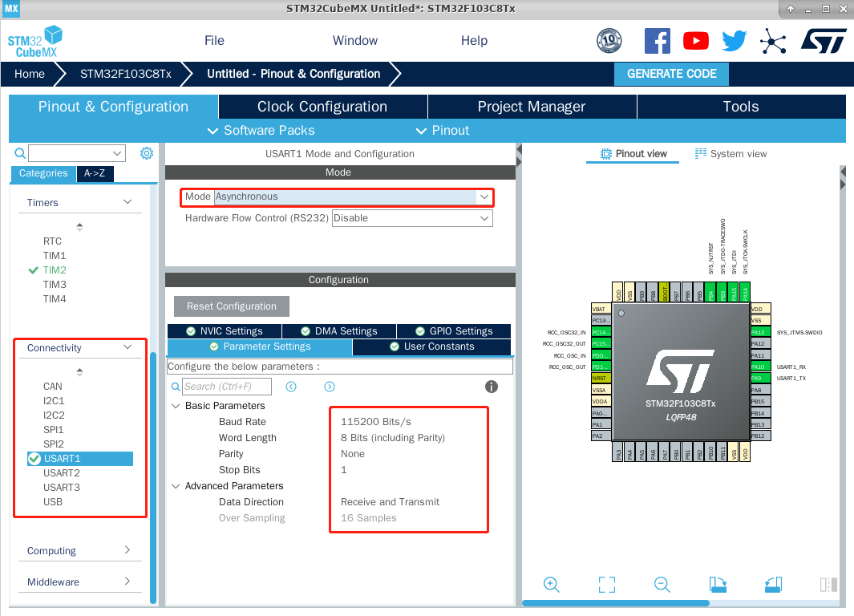Open the Facebook icon link

657,41
